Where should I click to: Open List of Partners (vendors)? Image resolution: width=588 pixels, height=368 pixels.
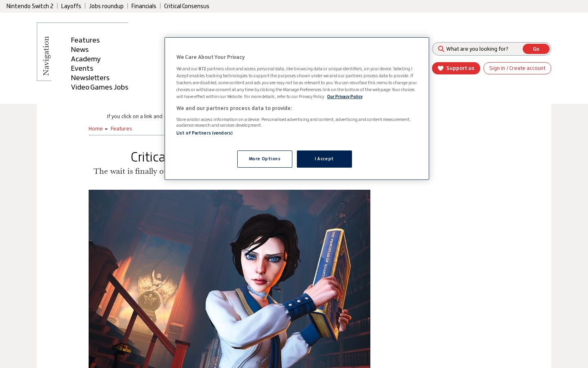click(x=205, y=133)
